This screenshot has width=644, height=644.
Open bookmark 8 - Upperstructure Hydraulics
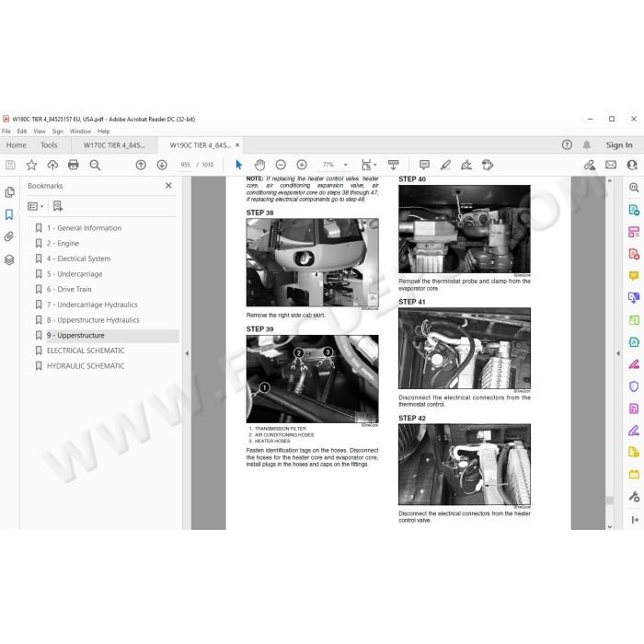pyautogui.click(x=93, y=320)
